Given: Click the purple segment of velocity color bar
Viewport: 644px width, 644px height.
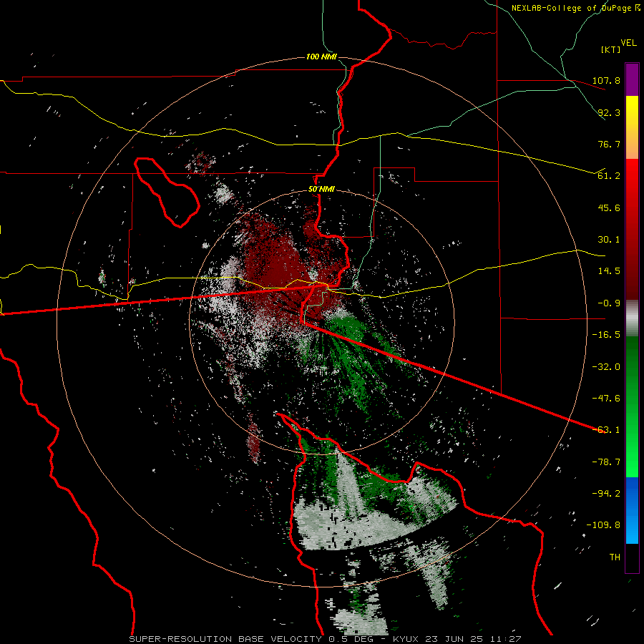Looking at the screenshot, I should 632,79.
